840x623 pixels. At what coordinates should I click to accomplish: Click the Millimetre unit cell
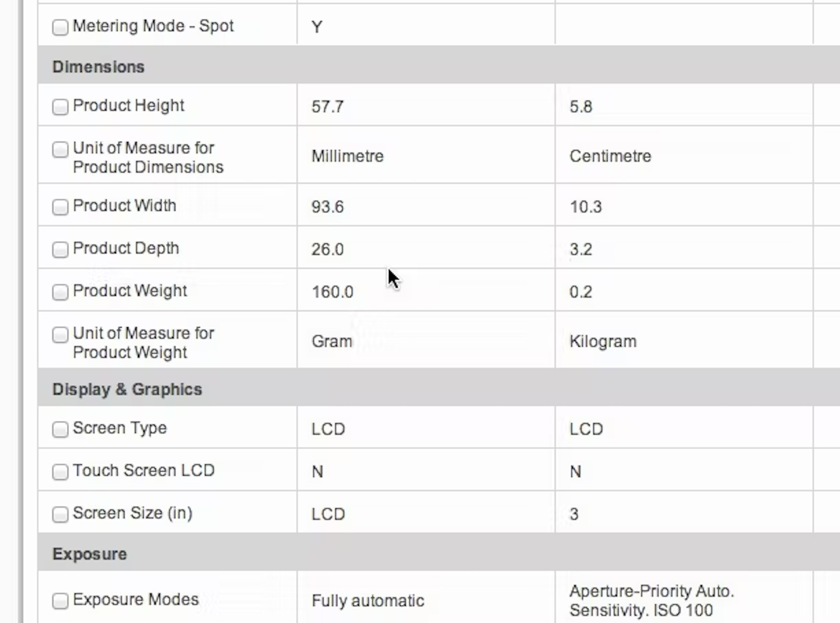point(347,156)
